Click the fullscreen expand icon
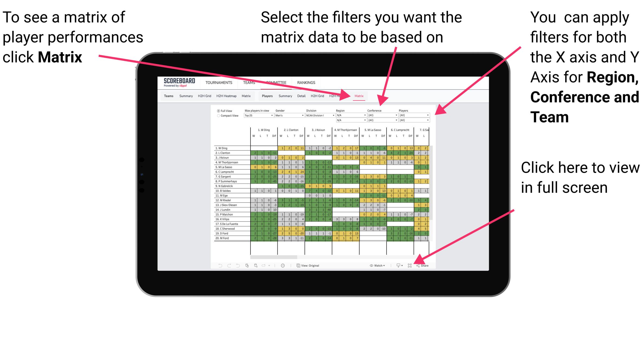This screenshot has height=347, width=644. 409,265
